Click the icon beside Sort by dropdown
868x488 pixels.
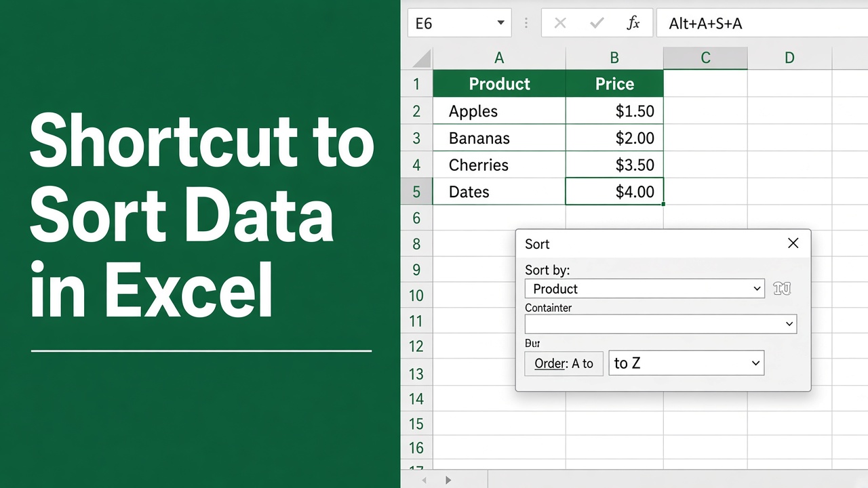(x=782, y=289)
